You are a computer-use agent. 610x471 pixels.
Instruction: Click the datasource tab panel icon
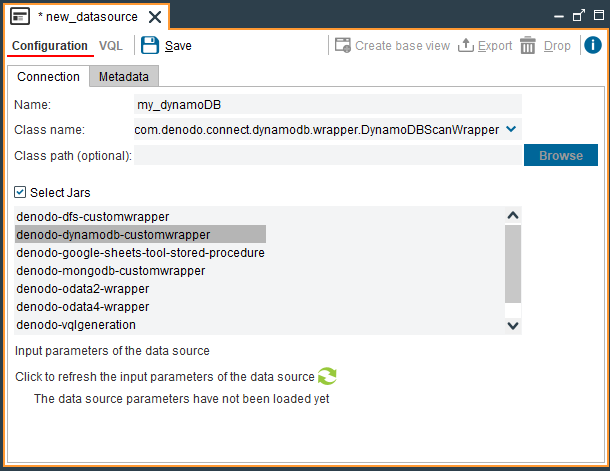click(x=20, y=17)
